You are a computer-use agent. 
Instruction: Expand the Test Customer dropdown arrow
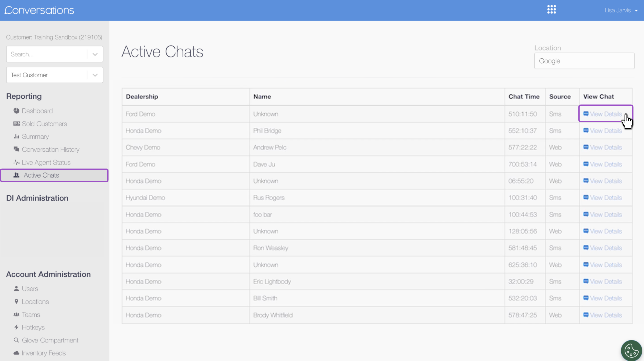[95, 75]
